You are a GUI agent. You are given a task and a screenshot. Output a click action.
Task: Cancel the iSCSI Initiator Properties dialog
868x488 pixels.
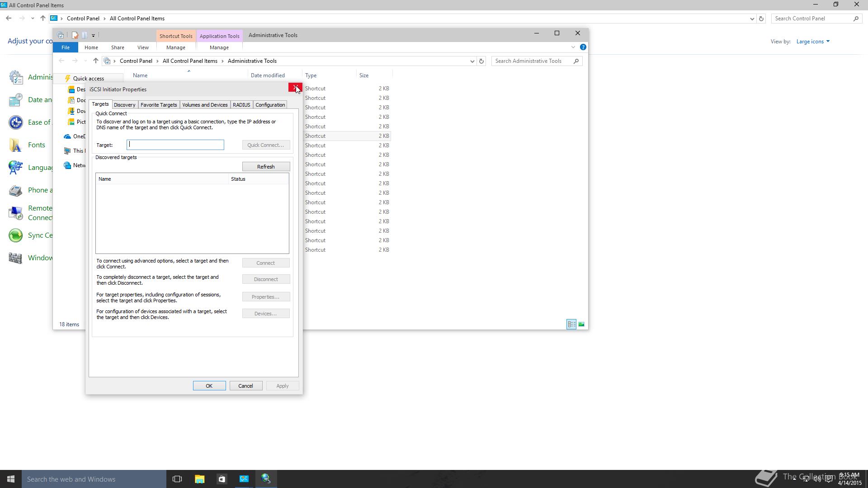pos(246,386)
